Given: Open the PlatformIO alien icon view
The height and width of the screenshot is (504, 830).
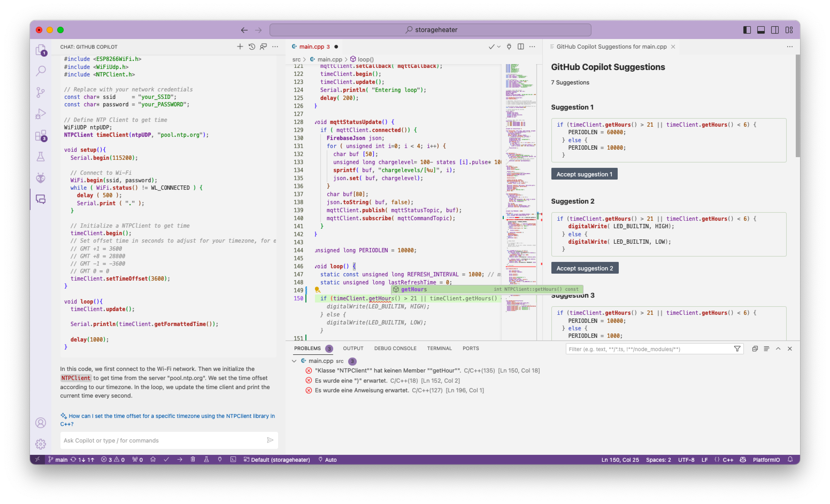Looking at the screenshot, I should click(41, 178).
